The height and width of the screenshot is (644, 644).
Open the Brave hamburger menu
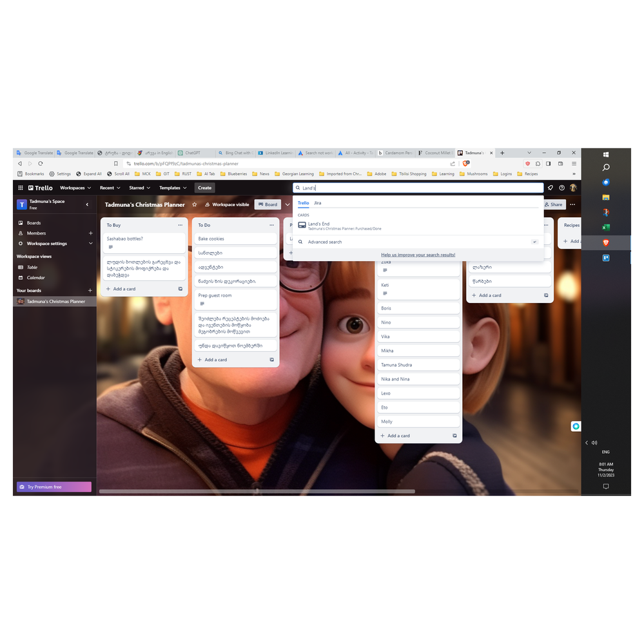574,164
